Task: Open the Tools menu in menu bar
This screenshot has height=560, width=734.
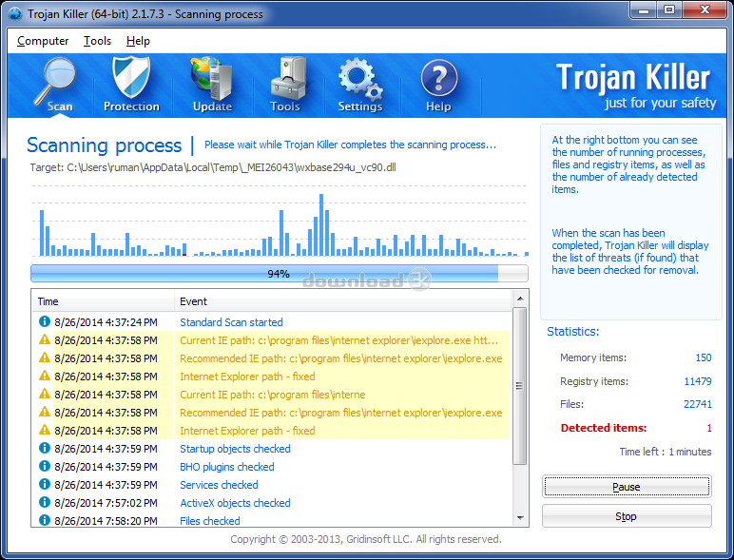Action: point(97,41)
